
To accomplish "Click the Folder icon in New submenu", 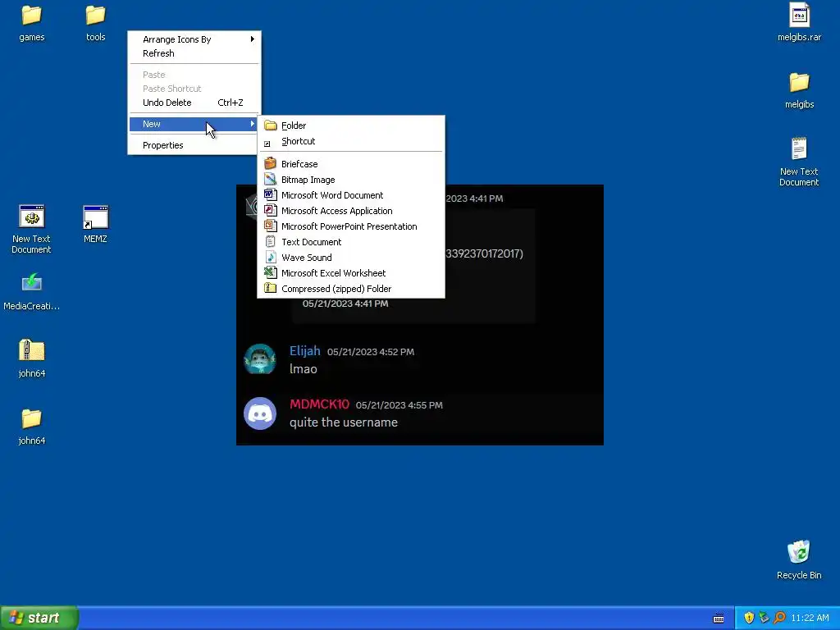I will point(271,126).
